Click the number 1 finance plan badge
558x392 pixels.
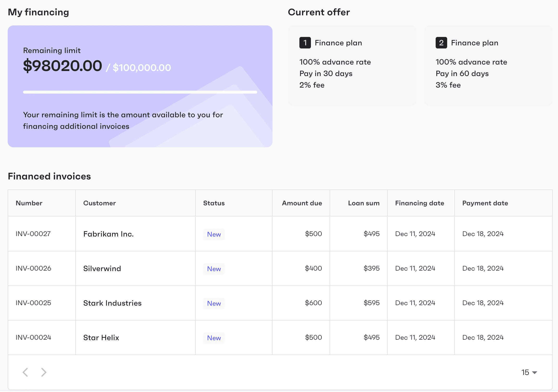[x=305, y=43]
